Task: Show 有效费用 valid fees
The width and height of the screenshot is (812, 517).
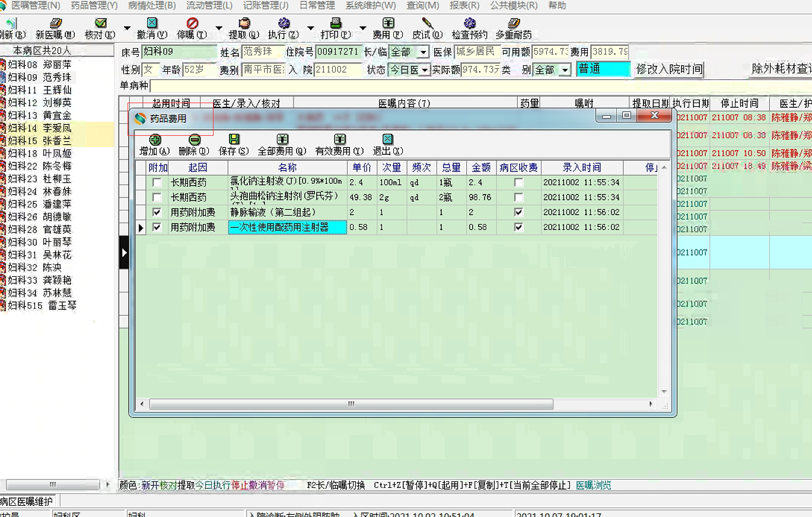Action: [339, 145]
